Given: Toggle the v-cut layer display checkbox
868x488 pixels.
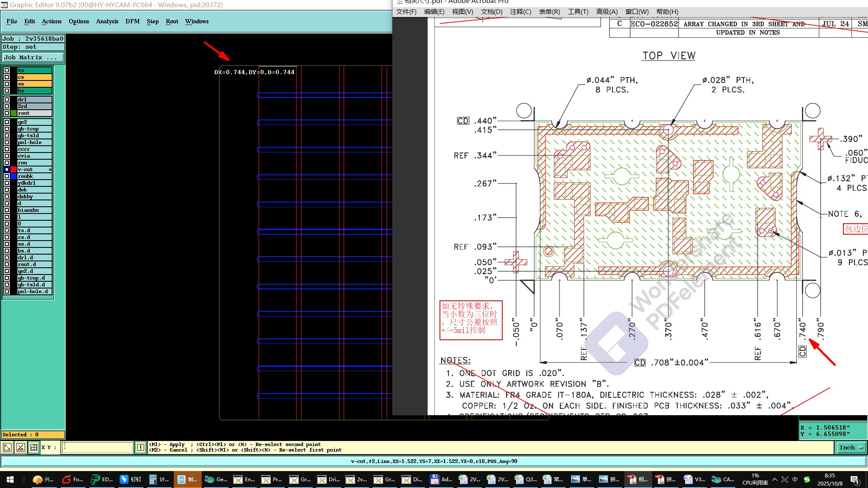Looking at the screenshot, I should coord(7,169).
